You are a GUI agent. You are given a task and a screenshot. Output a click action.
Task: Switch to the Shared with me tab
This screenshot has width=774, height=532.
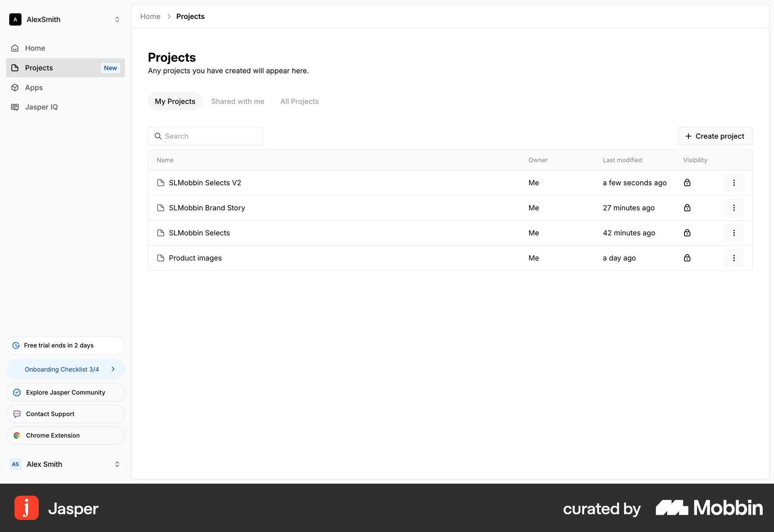pyautogui.click(x=237, y=101)
